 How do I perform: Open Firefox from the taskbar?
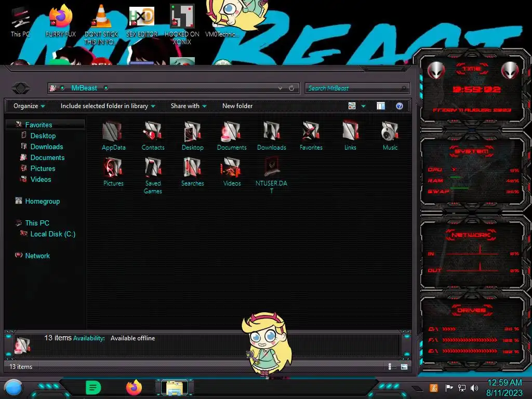coord(134,388)
